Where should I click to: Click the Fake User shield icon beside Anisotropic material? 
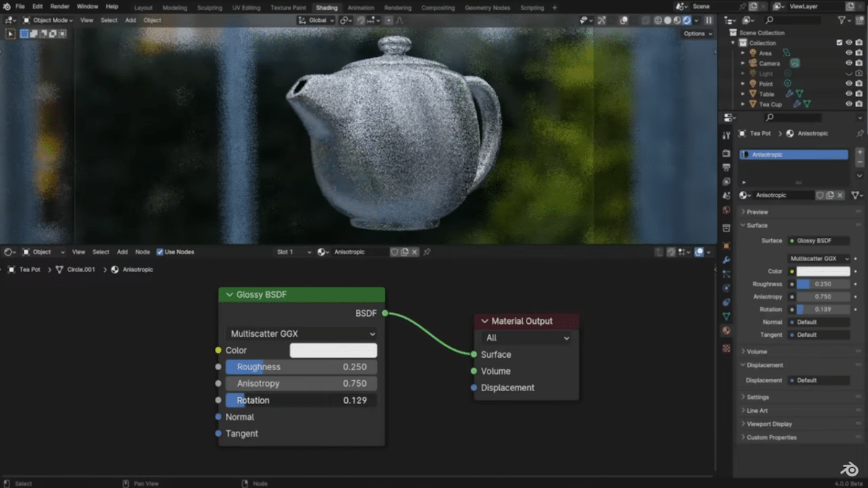(x=820, y=194)
